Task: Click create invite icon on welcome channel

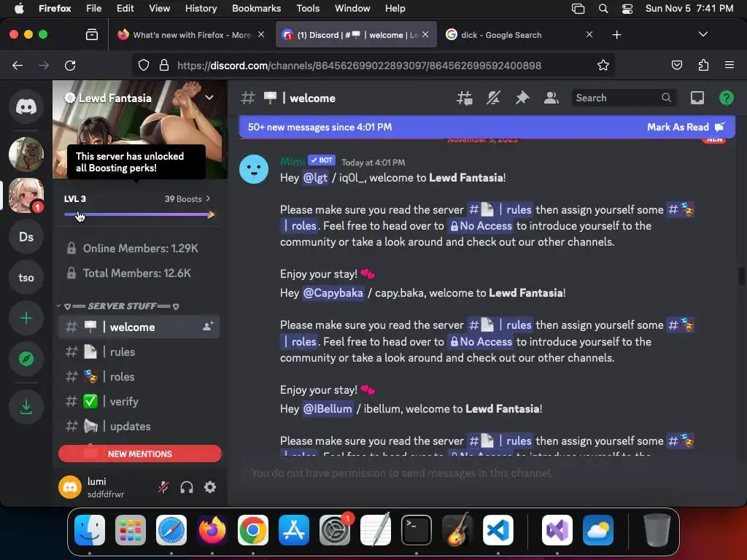Action: [x=208, y=327]
